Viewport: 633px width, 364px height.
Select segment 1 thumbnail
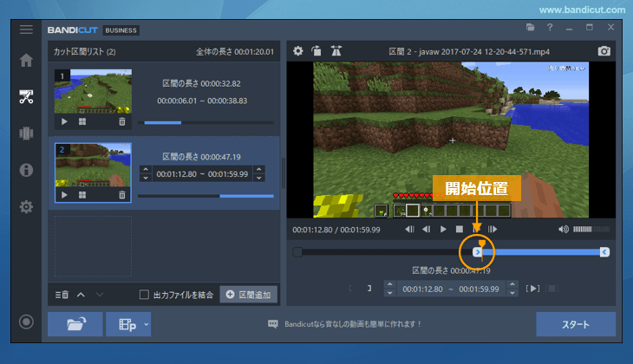pyautogui.click(x=93, y=91)
